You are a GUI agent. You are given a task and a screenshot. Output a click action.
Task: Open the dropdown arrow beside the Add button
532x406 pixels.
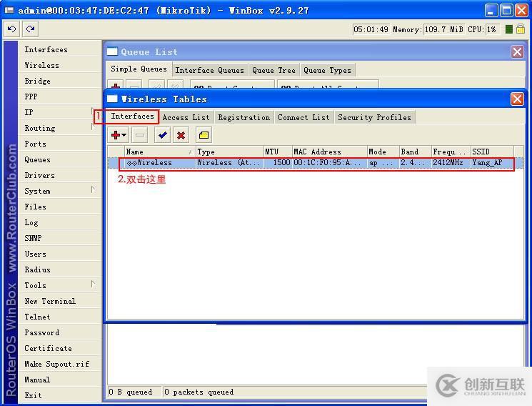point(124,135)
